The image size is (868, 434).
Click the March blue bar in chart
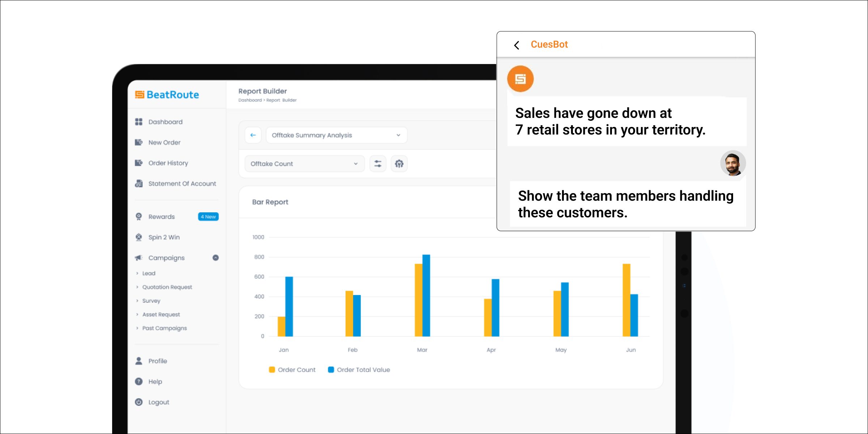point(426,295)
